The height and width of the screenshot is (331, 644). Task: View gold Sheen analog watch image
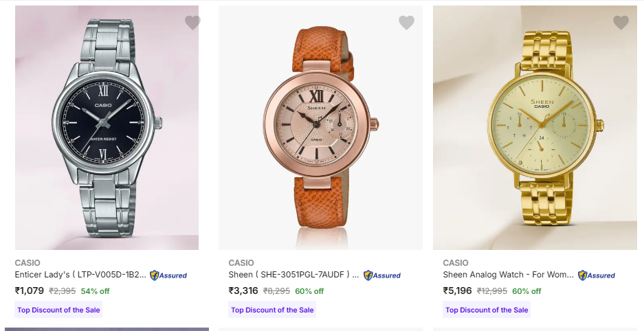point(535,127)
